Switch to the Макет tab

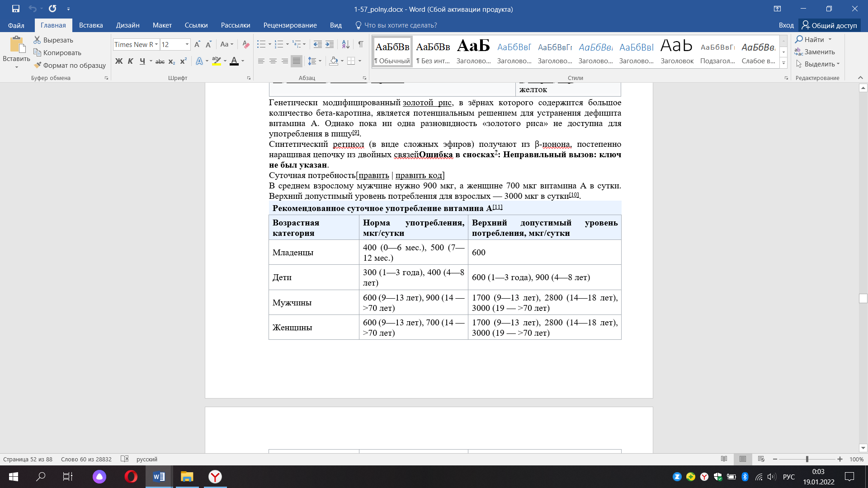click(162, 25)
